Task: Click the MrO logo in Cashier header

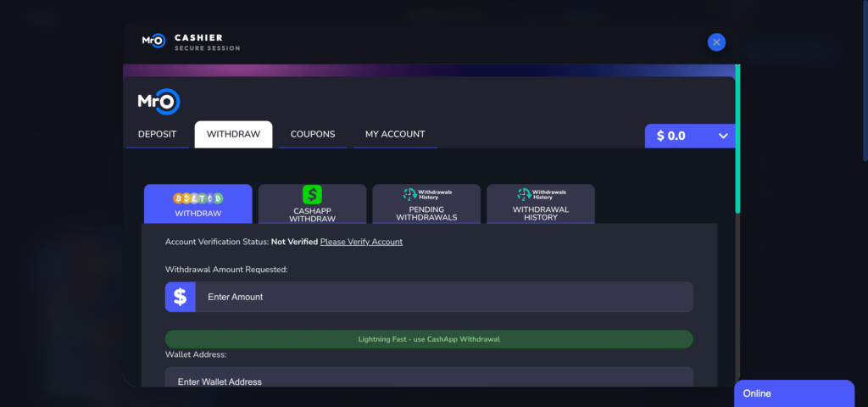Action: (x=153, y=41)
